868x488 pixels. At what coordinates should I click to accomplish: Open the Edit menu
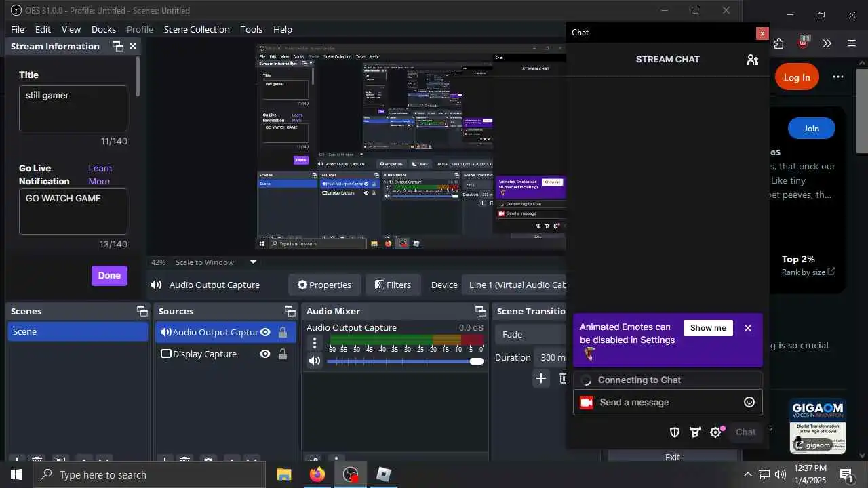tap(43, 29)
